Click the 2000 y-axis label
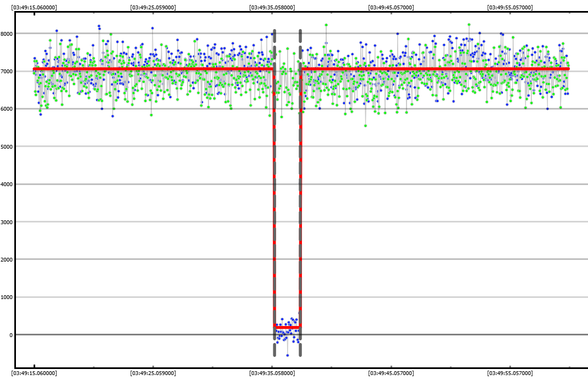The height and width of the screenshot is (380, 588). pos(7,260)
